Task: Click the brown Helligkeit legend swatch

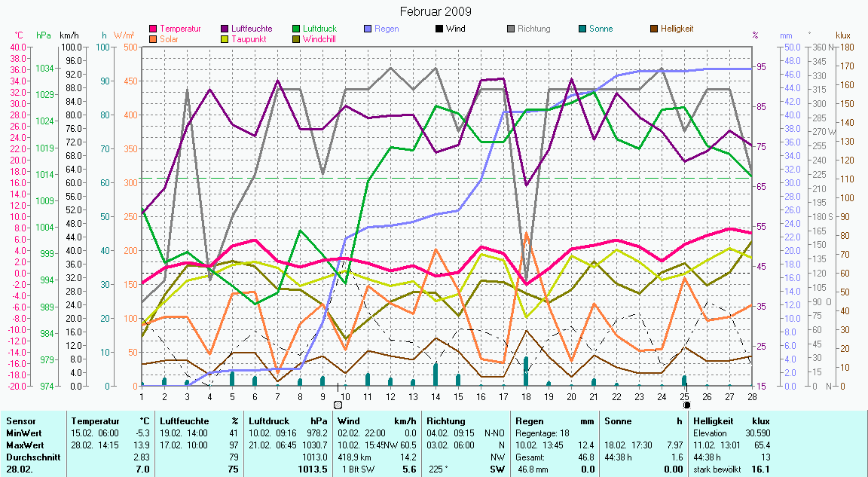Action: tap(654, 29)
